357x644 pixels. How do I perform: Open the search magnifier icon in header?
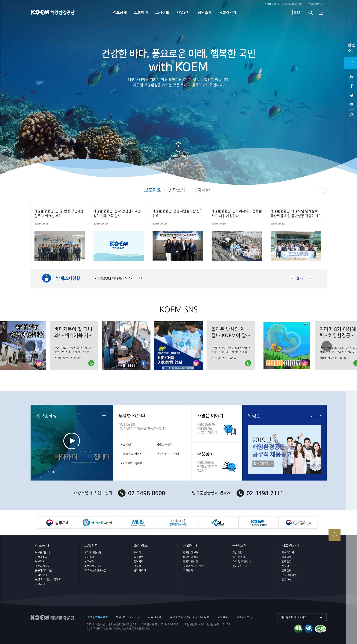[311, 13]
